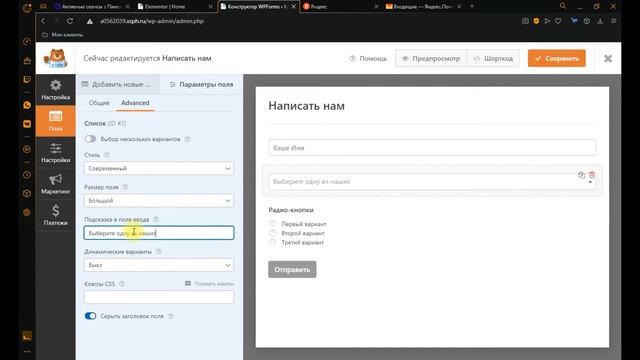The width and height of the screenshot is (640, 360).
Task: Open the form preview select dropdown field
Action: (432, 182)
